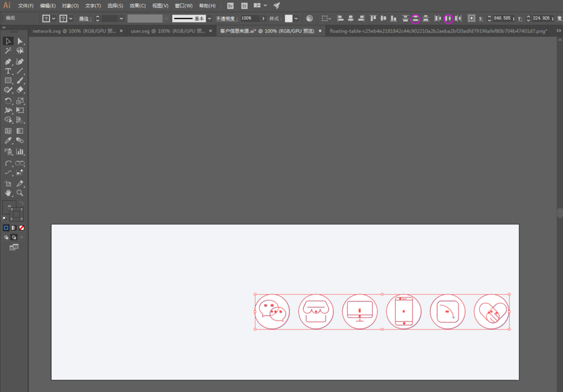Select the Gradient tool
This screenshot has width=563, height=392.
point(20,131)
